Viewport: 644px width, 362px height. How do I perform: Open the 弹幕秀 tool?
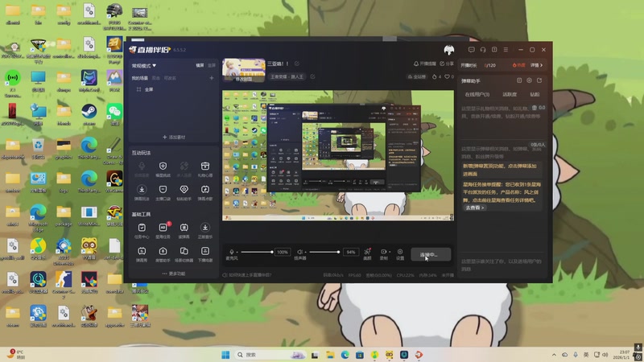[x=142, y=254]
